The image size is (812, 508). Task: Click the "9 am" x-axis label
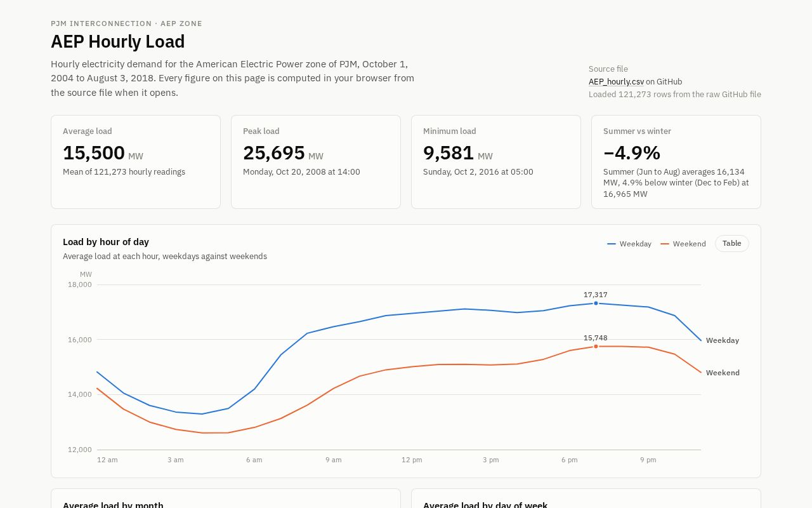[334, 460]
